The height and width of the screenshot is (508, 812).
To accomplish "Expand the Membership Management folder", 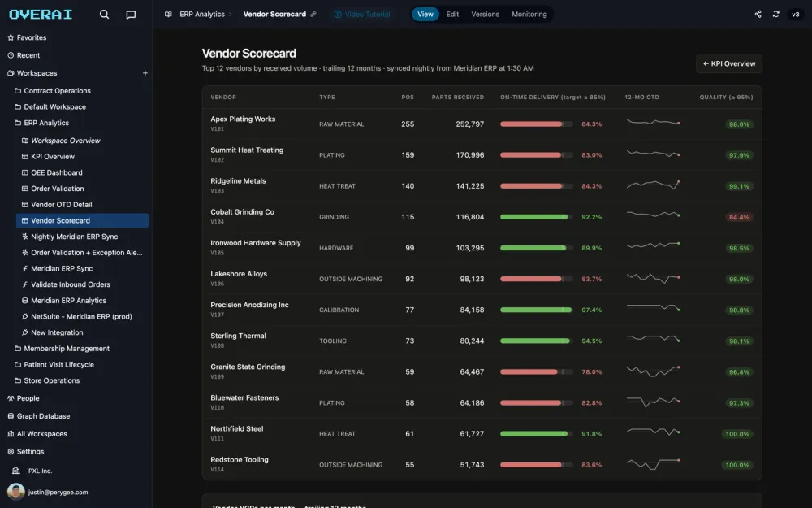I will click(62, 349).
